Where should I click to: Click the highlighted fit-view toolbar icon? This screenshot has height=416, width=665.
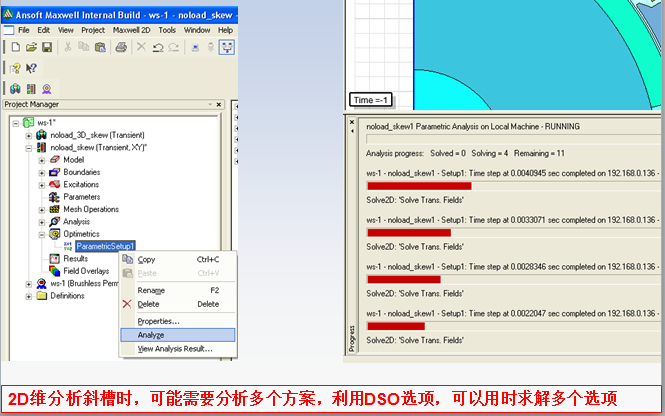[x=227, y=47]
